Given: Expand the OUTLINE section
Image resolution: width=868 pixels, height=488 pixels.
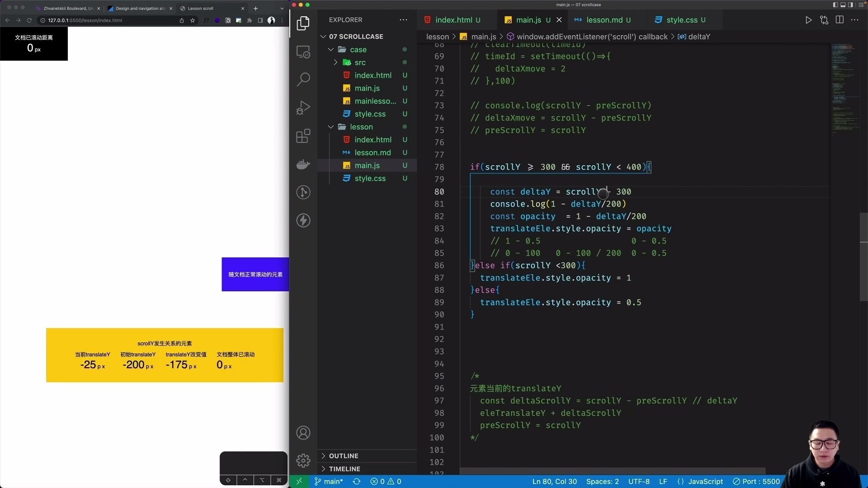Looking at the screenshot, I should click(343, 456).
